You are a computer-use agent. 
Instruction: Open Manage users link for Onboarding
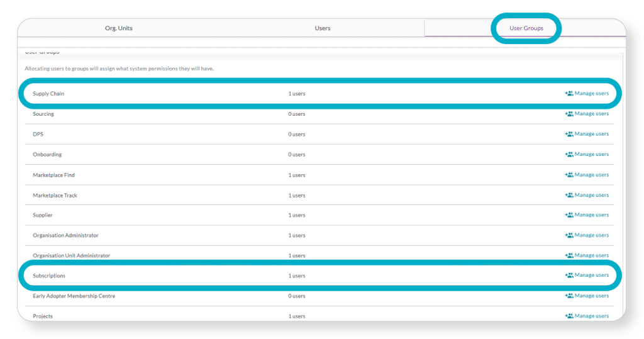click(591, 154)
